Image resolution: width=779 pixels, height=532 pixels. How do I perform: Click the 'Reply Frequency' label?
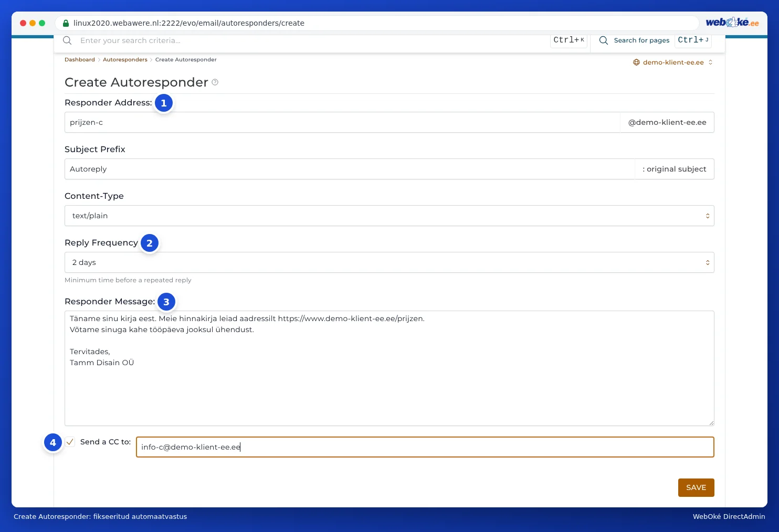[x=101, y=243]
